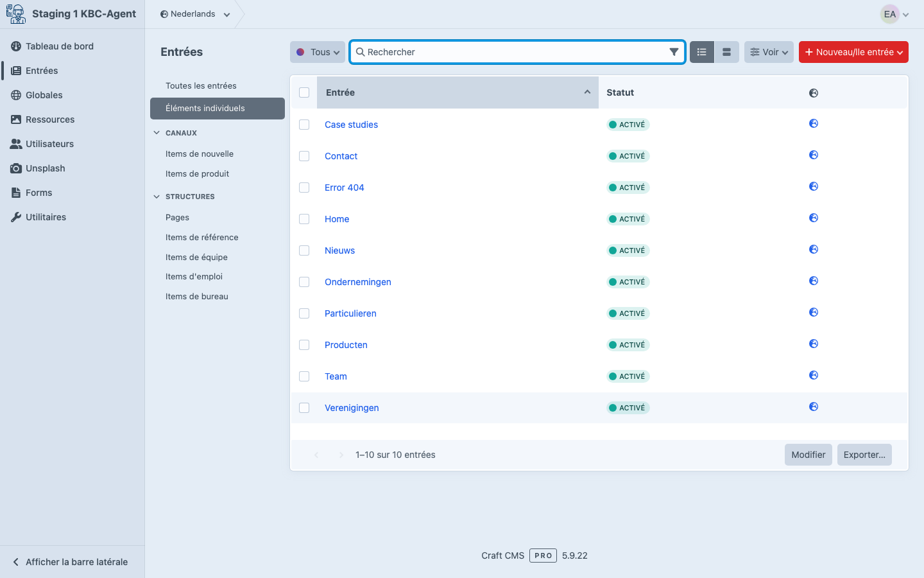Screen dimensions: 924x578
Task: Switch to list view icon
Action: 702,52
